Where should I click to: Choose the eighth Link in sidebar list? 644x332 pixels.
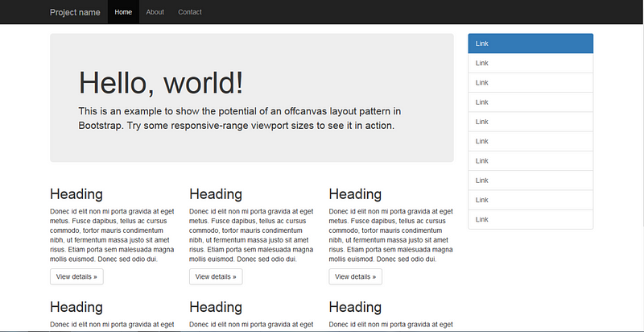click(x=530, y=181)
